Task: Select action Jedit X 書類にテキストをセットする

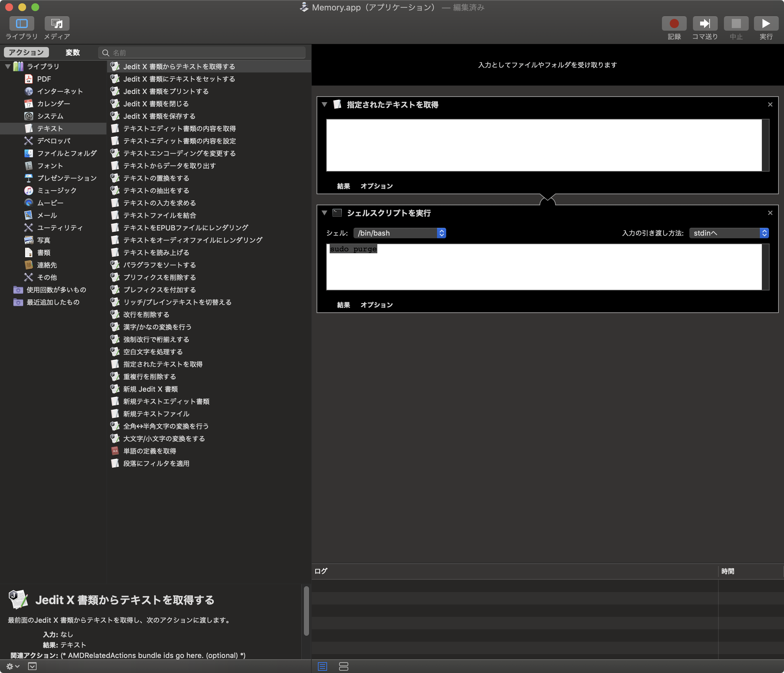Action: tap(209, 79)
